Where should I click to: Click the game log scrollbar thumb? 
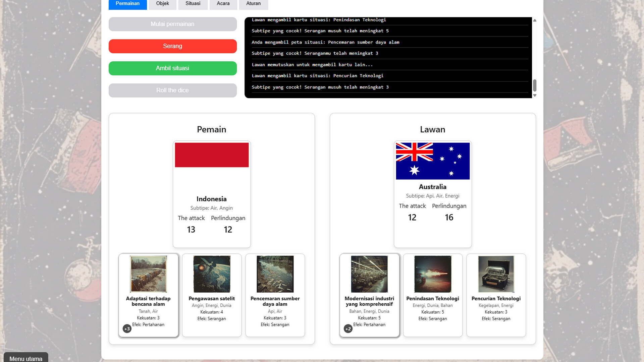pos(535,85)
